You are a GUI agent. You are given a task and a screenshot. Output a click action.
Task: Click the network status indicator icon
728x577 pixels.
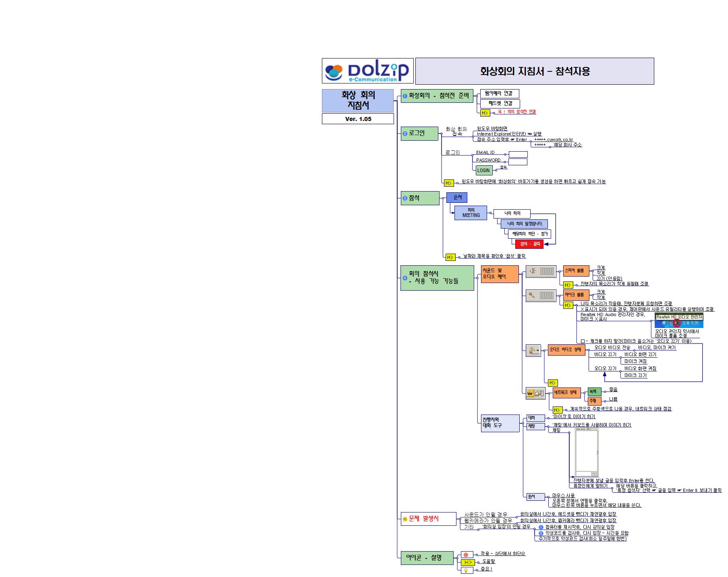(x=535, y=393)
